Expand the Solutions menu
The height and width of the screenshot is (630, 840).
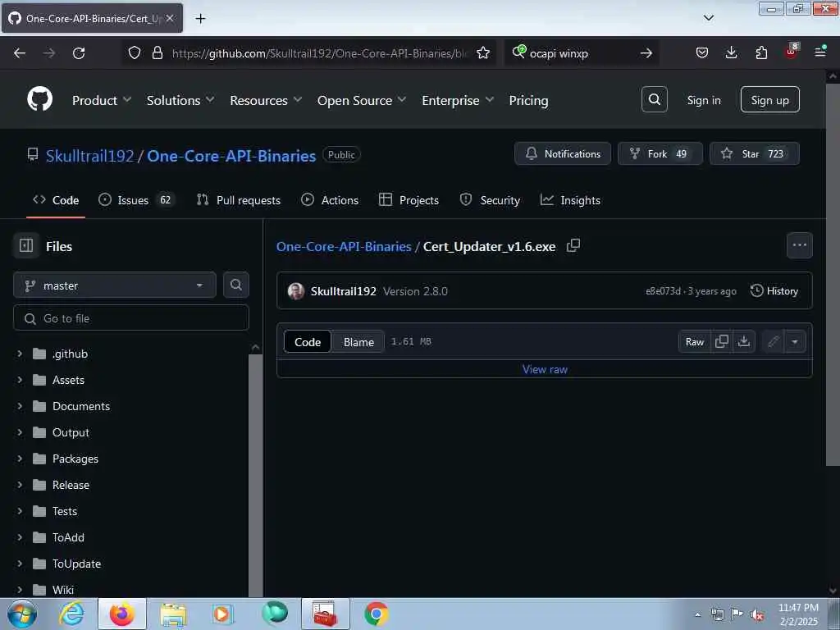(180, 100)
